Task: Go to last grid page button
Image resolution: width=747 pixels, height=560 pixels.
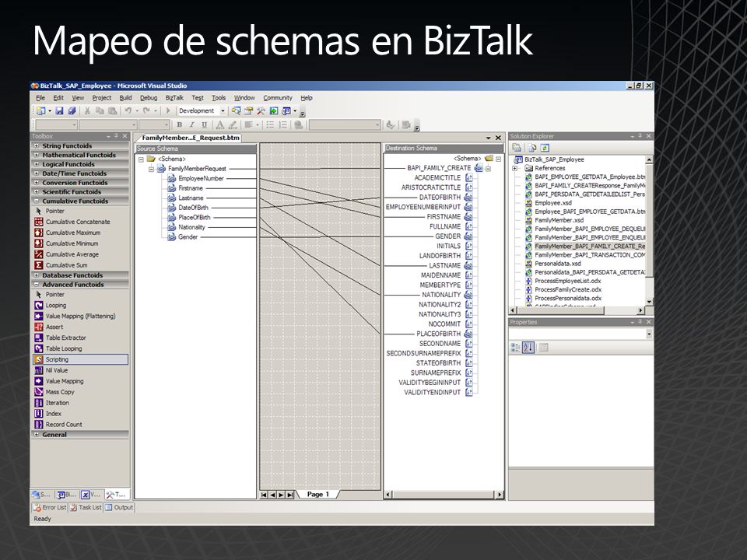Action: tap(289, 495)
